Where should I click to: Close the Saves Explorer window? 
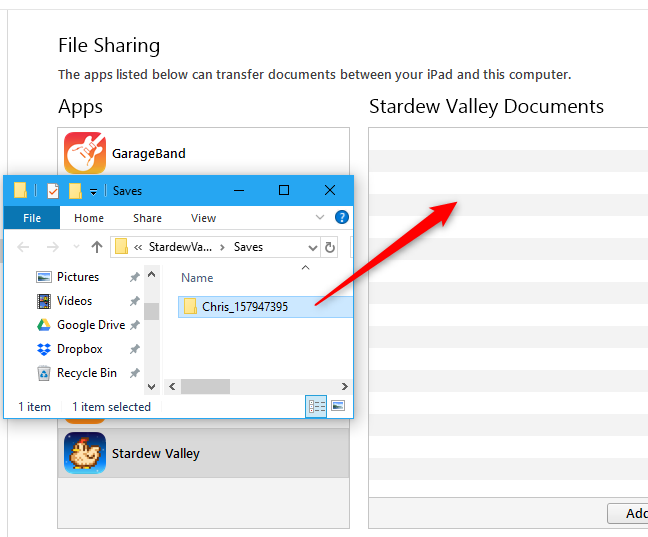(330, 190)
